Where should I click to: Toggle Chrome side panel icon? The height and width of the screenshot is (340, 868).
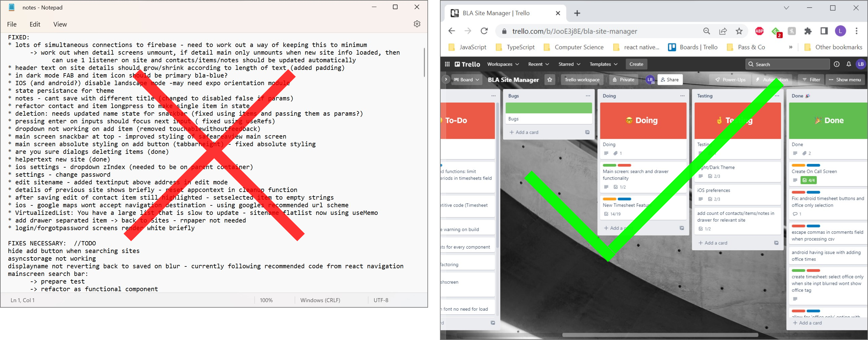click(x=824, y=31)
